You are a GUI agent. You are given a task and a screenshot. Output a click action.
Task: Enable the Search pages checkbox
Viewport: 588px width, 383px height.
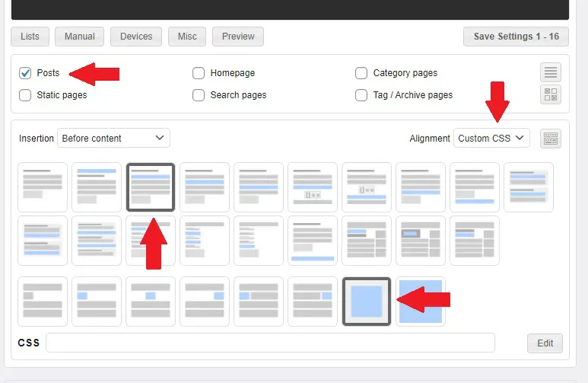tap(199, 95)
